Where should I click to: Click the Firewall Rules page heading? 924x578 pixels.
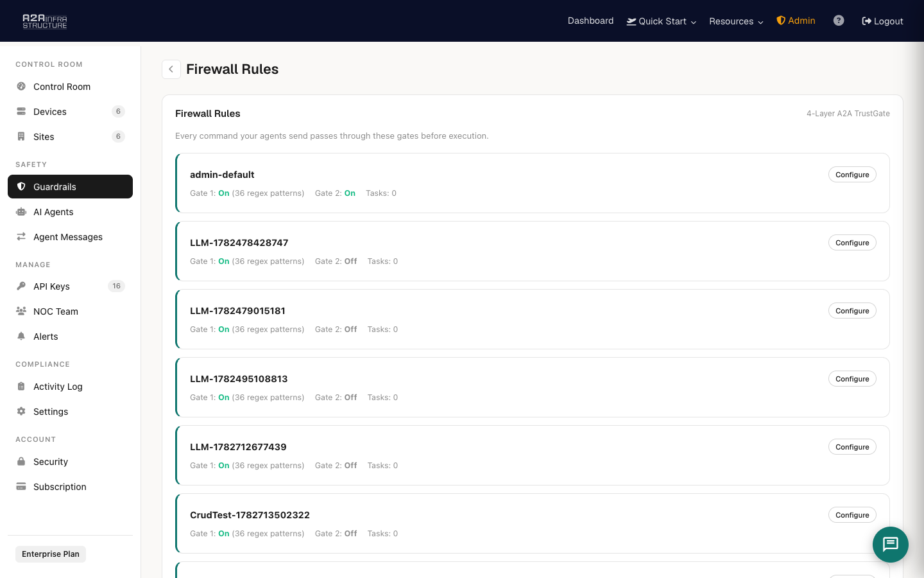pos(232,69)
